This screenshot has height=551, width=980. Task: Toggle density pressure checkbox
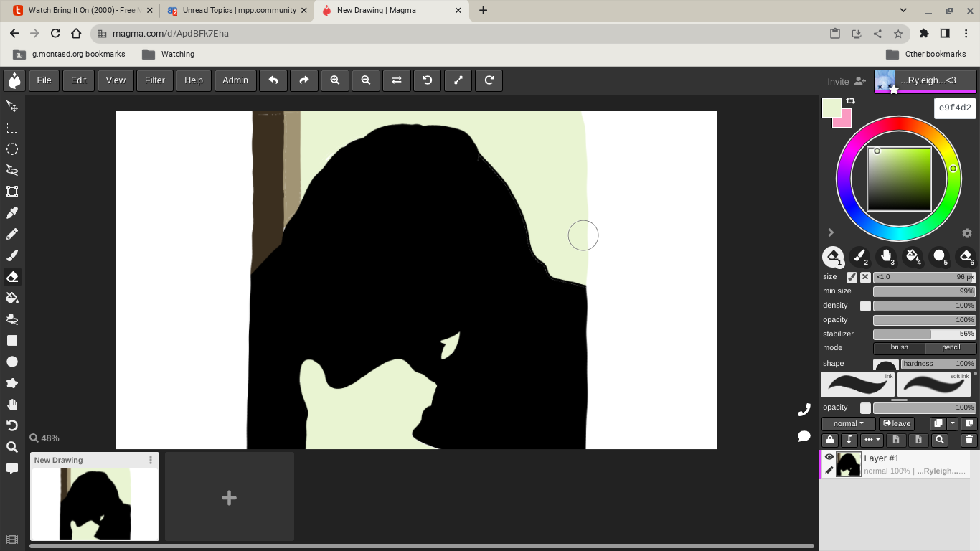(x=866, y=306)
